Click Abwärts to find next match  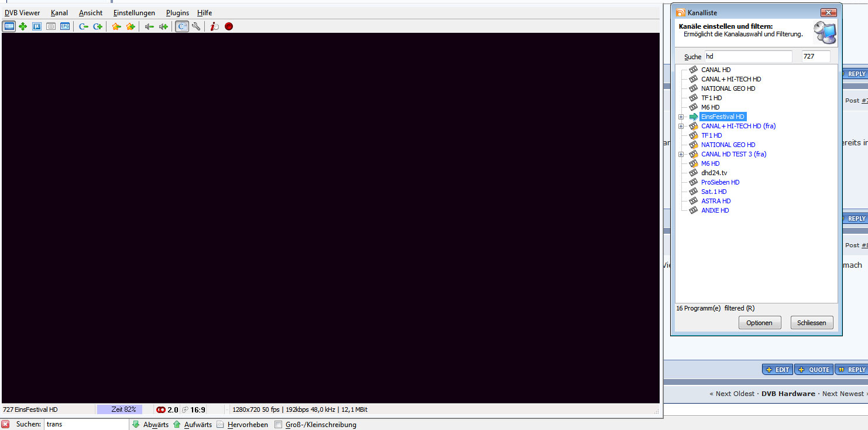[x=150, y=424]
